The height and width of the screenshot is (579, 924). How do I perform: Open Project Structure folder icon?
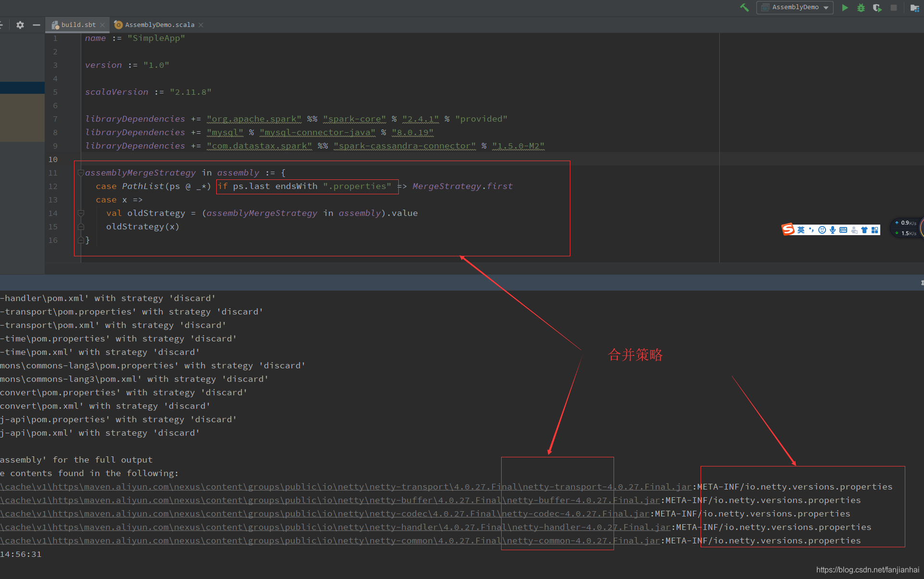click(x=914, y=8)
